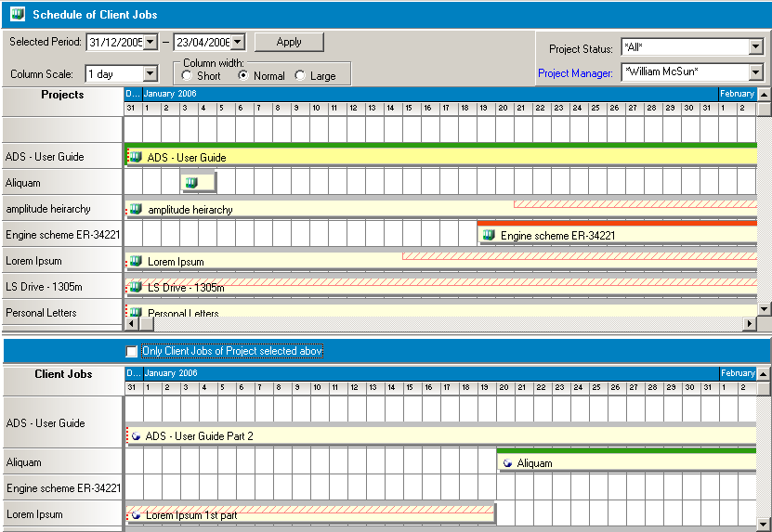This screenshot has width=772, height=532.
Task: Select the Lorem Ipsum project row label
Action: click(x=62, y=261)
